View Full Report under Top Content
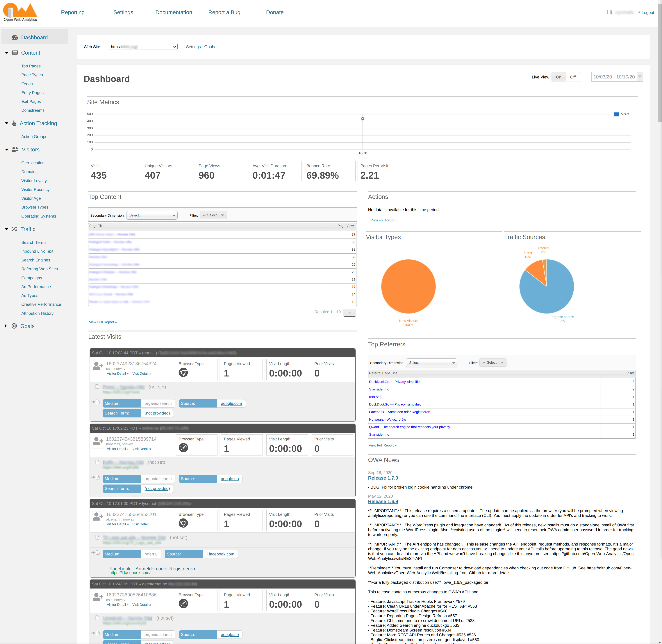 pos(103,322)
